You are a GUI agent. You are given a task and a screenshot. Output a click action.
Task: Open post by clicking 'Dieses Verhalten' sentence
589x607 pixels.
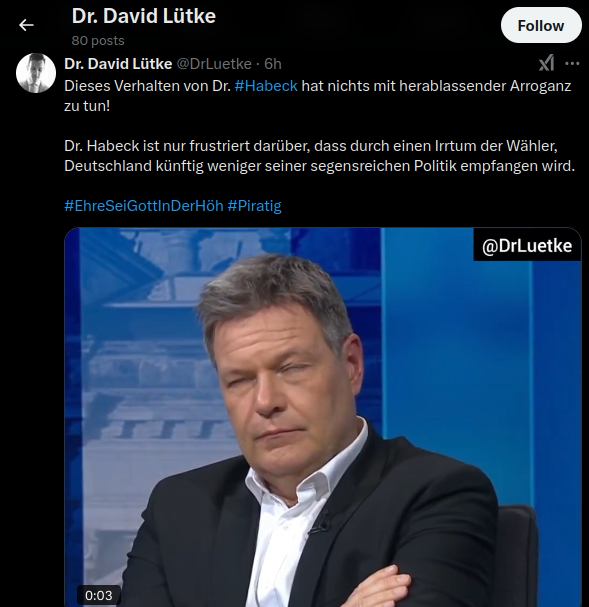click(317, 86)
